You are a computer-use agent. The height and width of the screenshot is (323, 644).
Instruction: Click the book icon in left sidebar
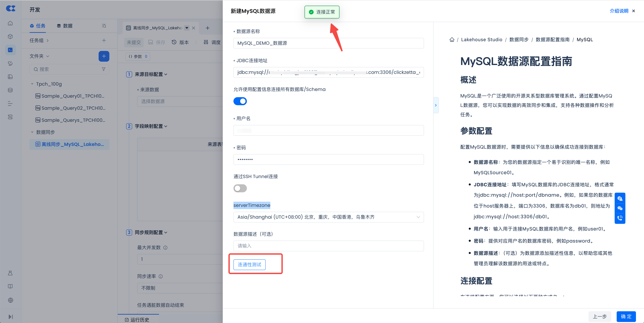coord(10,286)
